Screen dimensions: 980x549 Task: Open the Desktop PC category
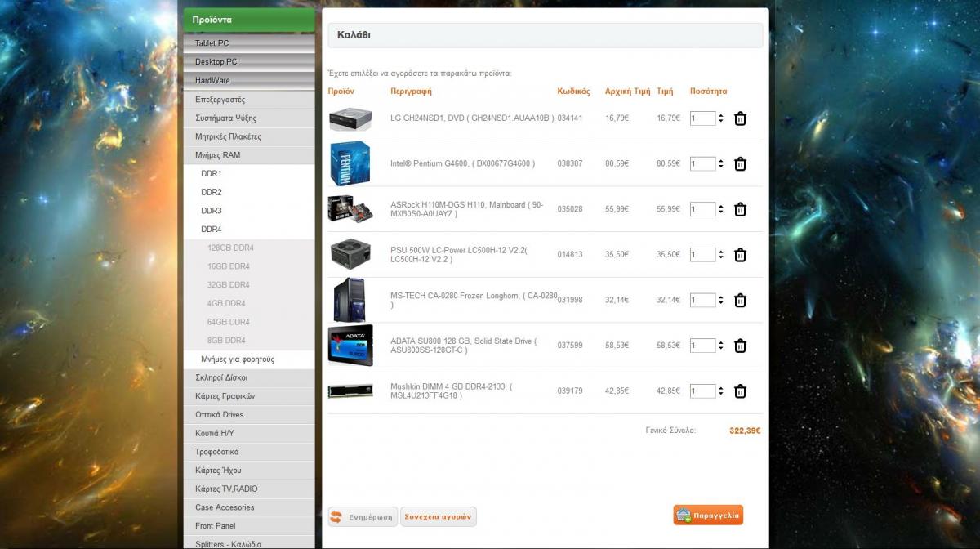[249, 62]
